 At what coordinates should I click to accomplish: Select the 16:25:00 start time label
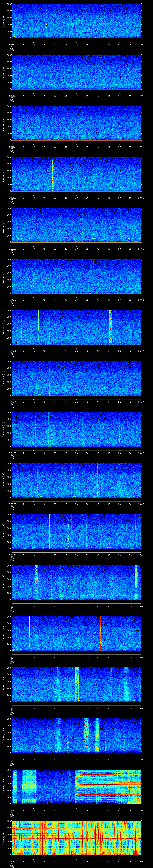12,504
